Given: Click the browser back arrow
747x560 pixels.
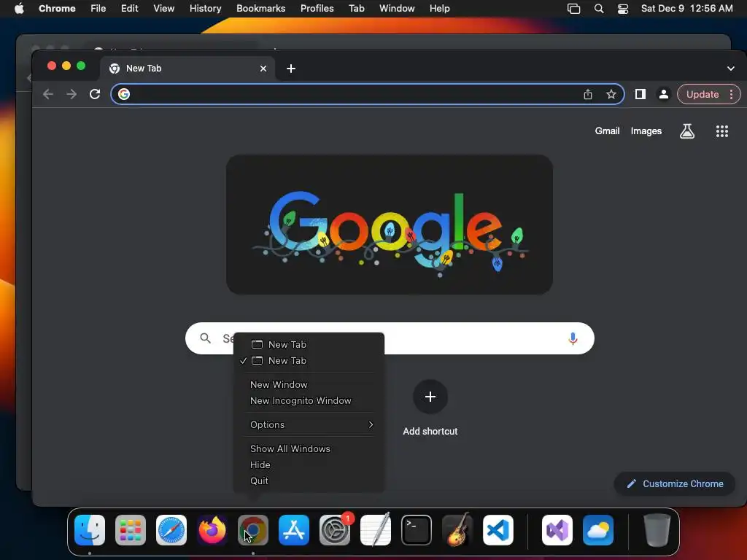Looking at the screenshot, I should 47,94.
